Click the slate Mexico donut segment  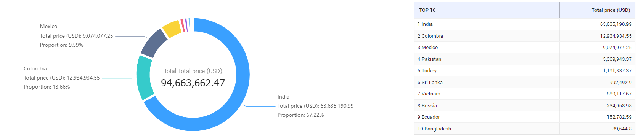coord(154,43)
